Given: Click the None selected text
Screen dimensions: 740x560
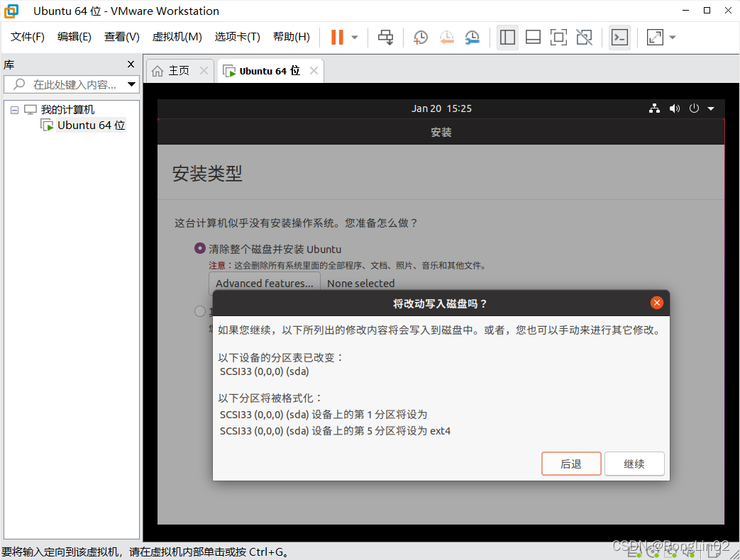Looking at the screenshot, I should tap(361, 284).
